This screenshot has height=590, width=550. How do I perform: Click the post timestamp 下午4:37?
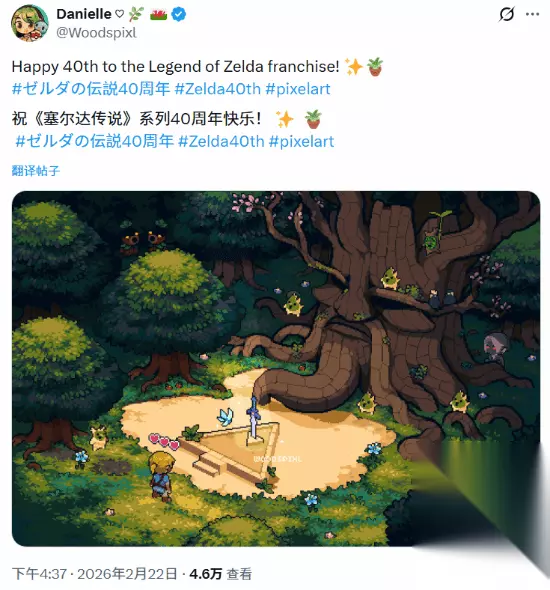click(39, 574)
